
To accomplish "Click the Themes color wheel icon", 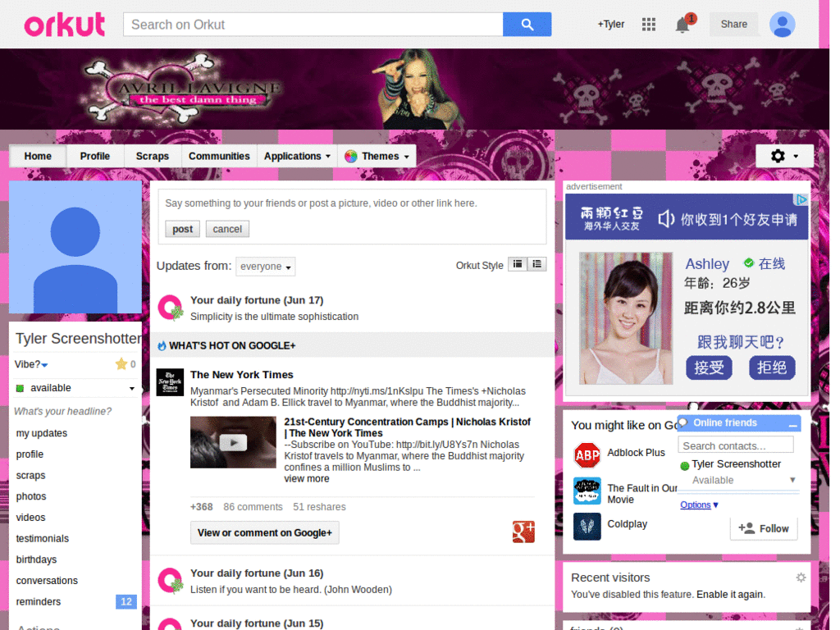I will [351, 157].
